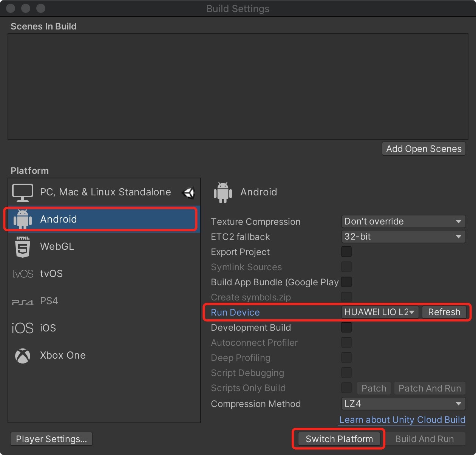Click the Patch button
The width and height of the screenshot is (476, 455).
374,388
